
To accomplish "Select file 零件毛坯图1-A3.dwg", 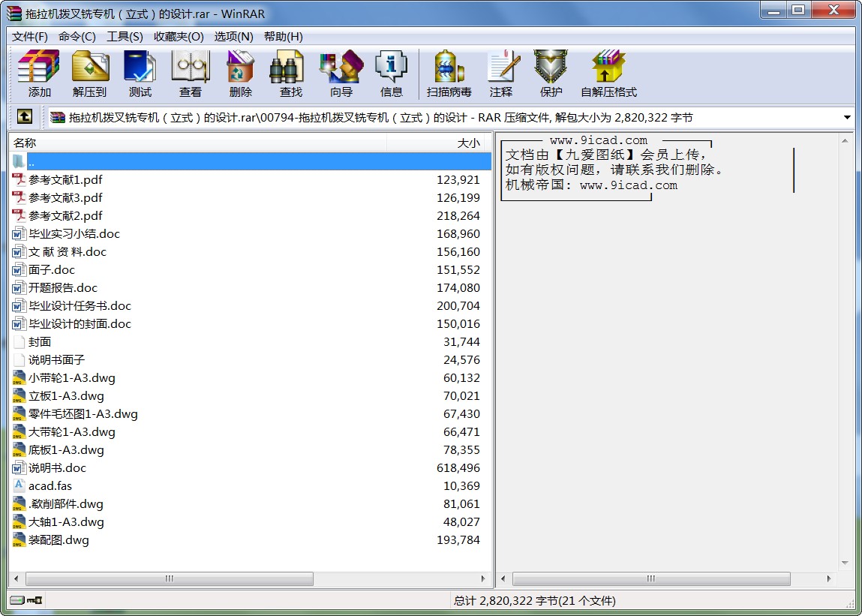I will (x=251, y=413).
